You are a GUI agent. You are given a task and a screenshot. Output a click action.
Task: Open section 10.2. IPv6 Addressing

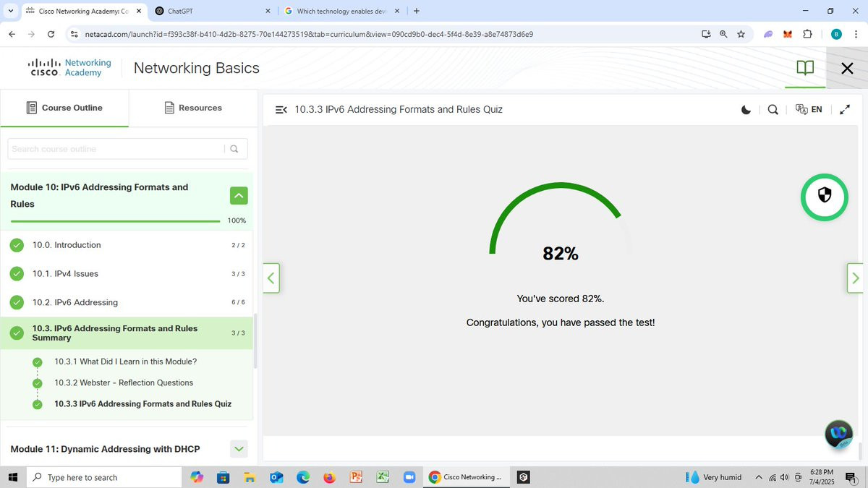tap(127, 302)
